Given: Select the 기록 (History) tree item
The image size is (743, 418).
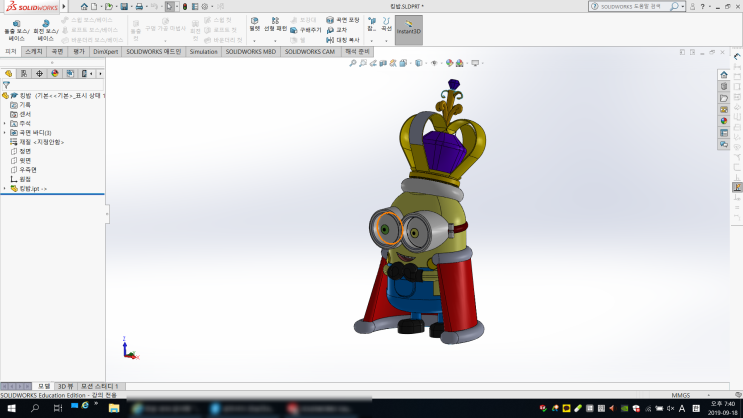Looking at the screenshot, I should pos(20,105).
